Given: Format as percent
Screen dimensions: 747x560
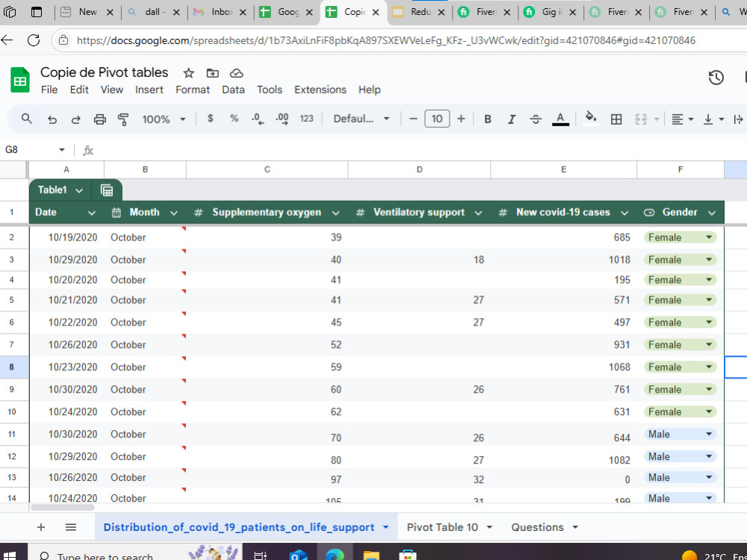Looking at the screenshot, I should [234, 119].
